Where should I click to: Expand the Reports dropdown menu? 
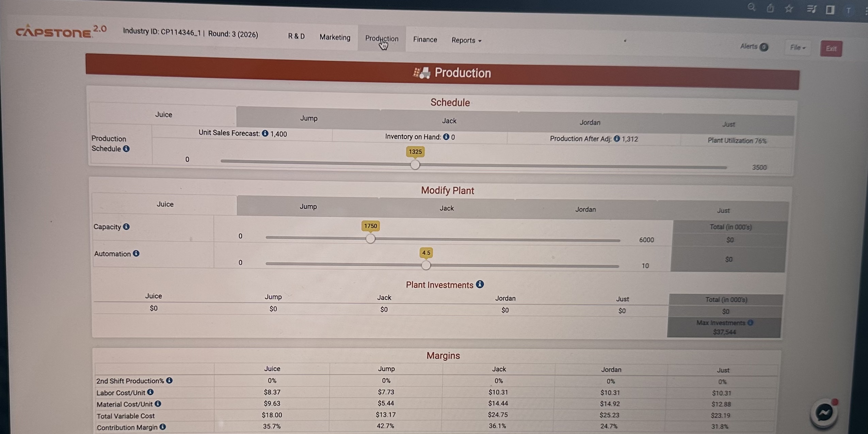point(466,40)
